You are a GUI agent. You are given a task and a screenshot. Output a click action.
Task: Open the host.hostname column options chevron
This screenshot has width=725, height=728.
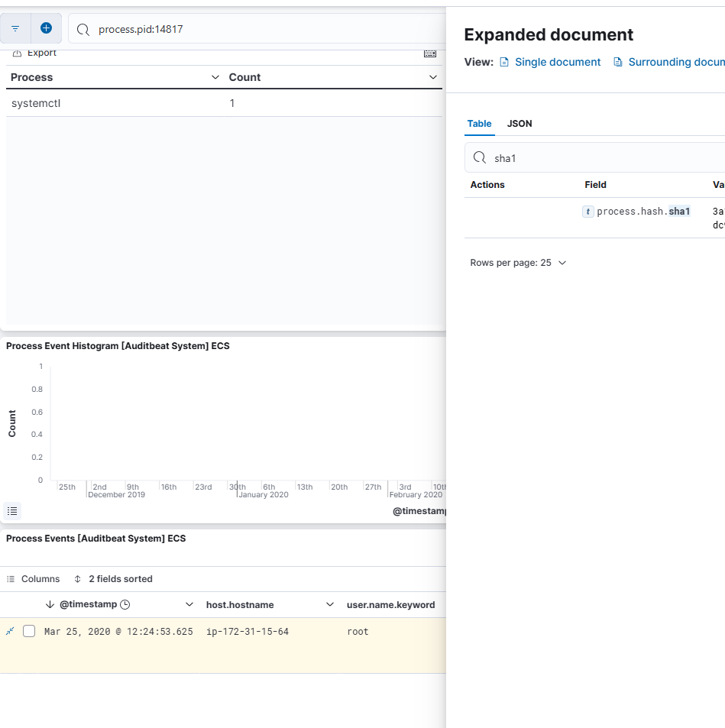(x=330, y=604)
